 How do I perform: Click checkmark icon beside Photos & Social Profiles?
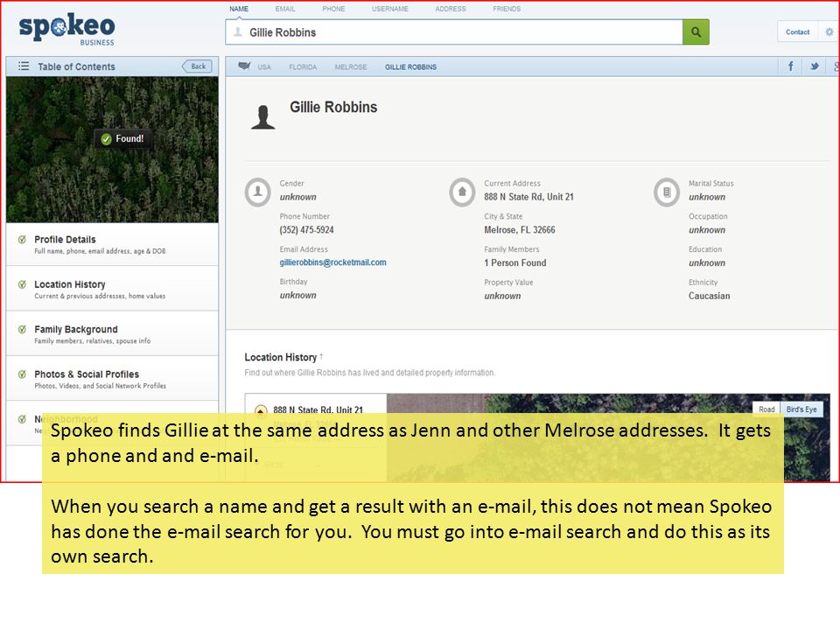pyautogui.click(x=22, y=374)
